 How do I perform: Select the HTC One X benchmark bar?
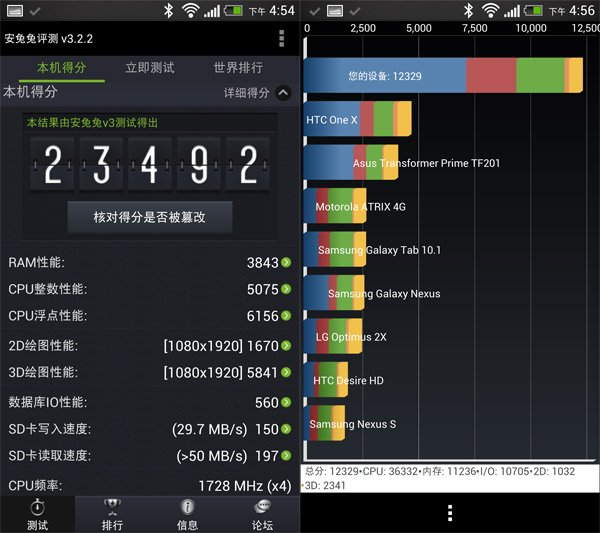(x=358, y=119)
